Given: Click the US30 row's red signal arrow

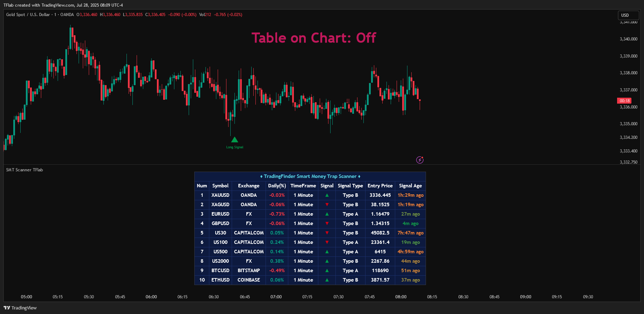Looking at the screenshot, I should pyautogui.click(x=327, y=233).
